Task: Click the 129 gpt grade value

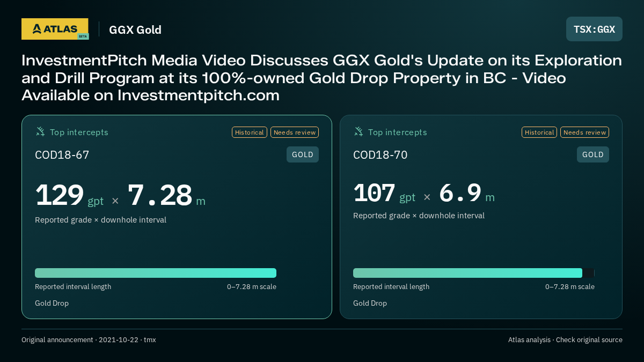Action: coord(69,196)
